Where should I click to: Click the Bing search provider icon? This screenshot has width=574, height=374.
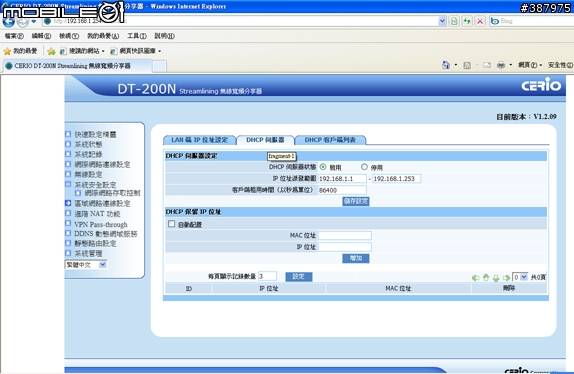coord(495,21)
